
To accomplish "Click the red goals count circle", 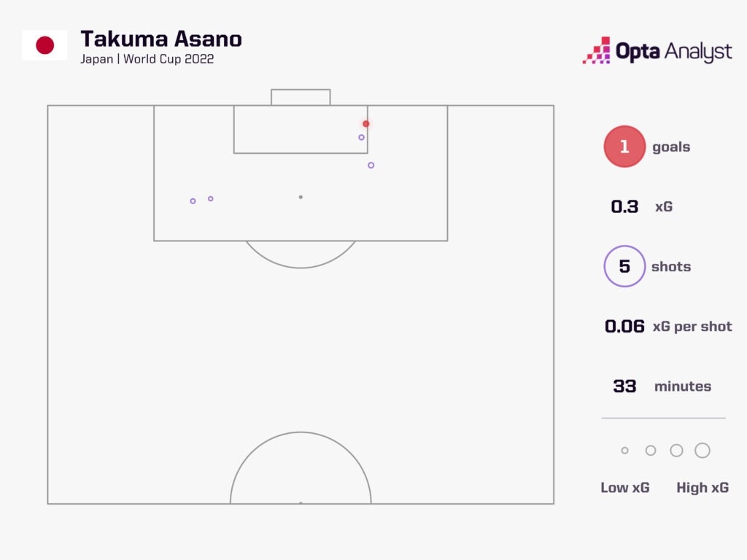I will click(624, 146).
